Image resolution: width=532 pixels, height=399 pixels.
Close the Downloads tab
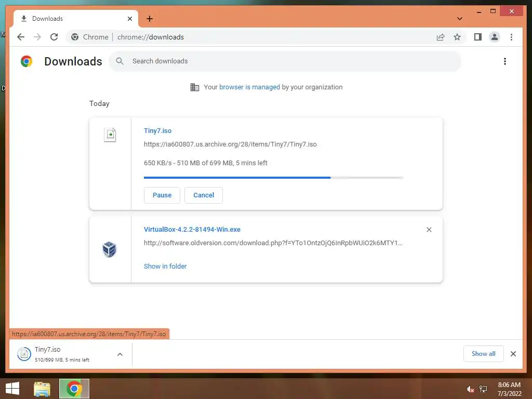coord(129,19)
